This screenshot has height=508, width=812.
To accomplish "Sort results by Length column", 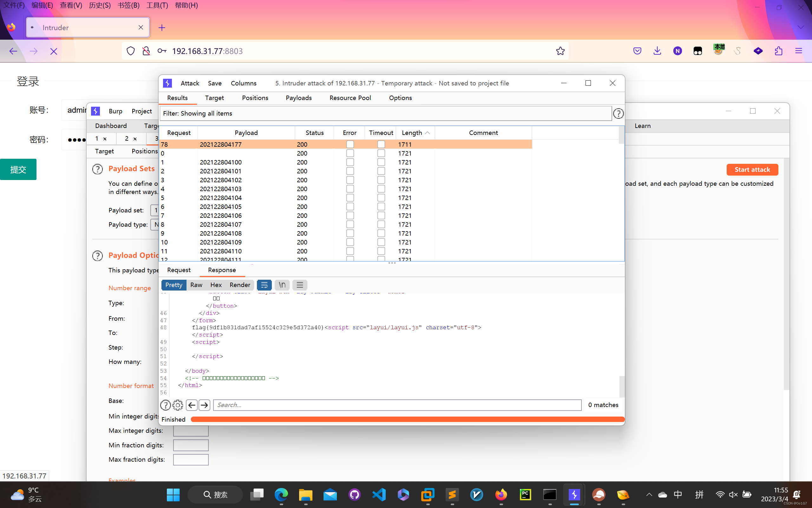I will (416, 133).
